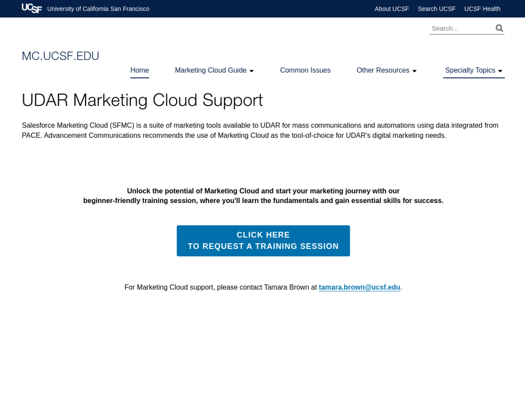Select the Home menu item
The image size is (525, 420).
coord(139,70)
